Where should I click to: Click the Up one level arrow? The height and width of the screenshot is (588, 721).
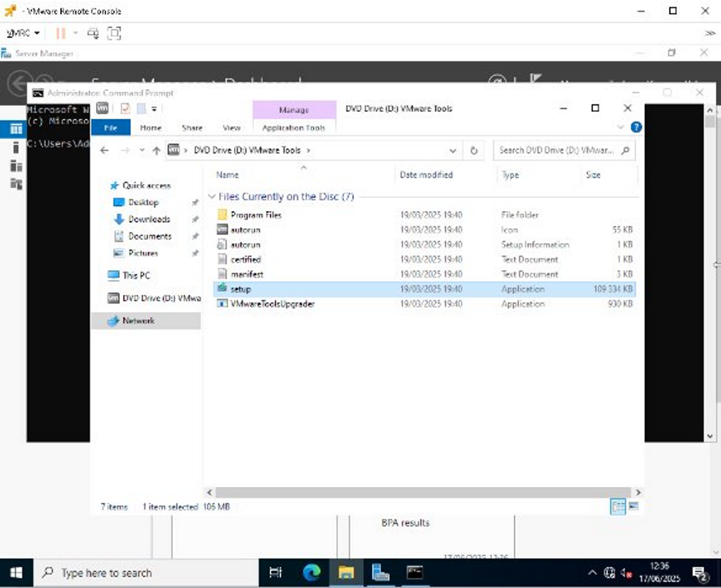[156, 151]
